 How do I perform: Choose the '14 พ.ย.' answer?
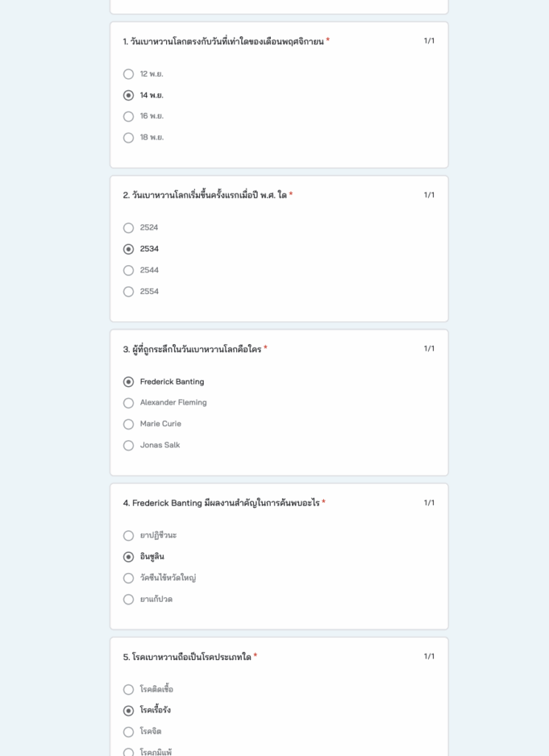128,95
